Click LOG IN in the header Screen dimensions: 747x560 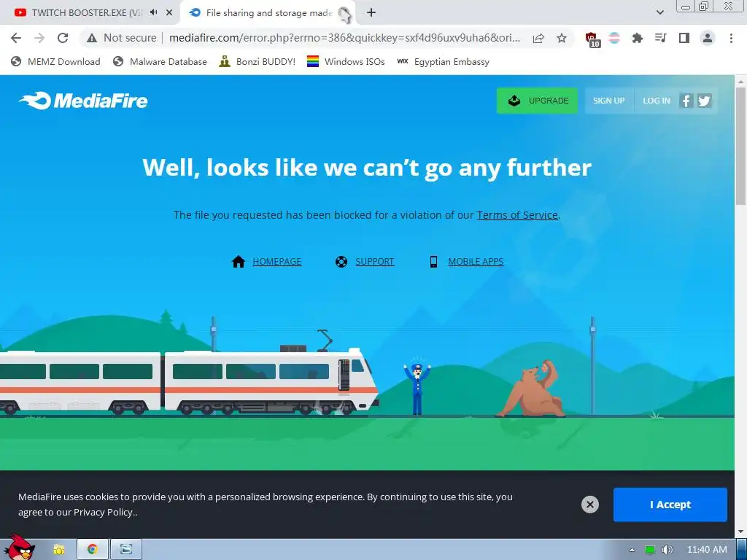point(657,101)
